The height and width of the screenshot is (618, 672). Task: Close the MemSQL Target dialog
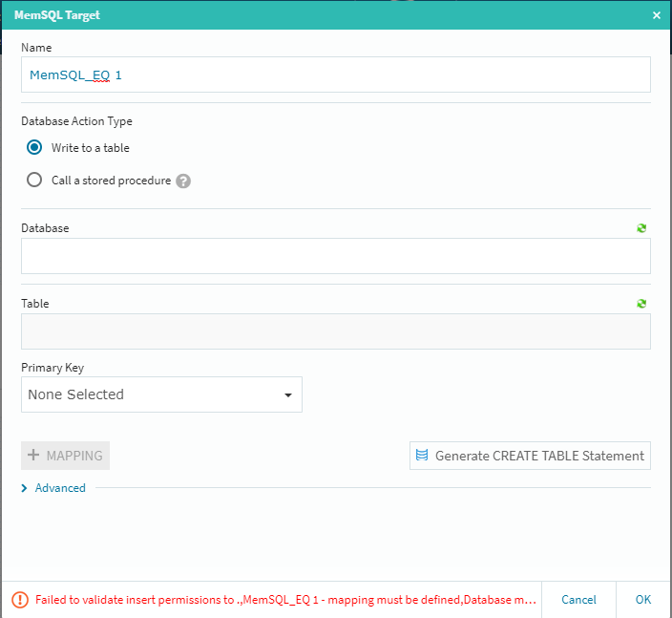coord(656,15)
